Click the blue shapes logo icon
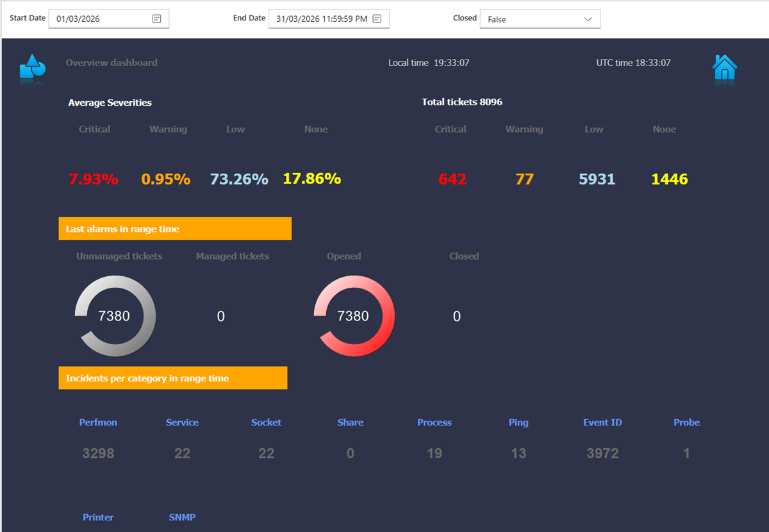The width and height of the screenshot is (769, 532). point(32,67)
